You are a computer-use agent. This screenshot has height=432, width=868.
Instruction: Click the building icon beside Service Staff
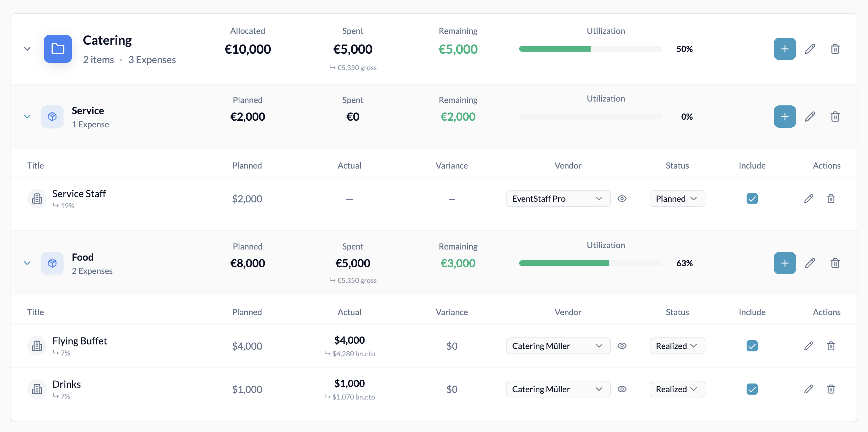click(37, 198)
